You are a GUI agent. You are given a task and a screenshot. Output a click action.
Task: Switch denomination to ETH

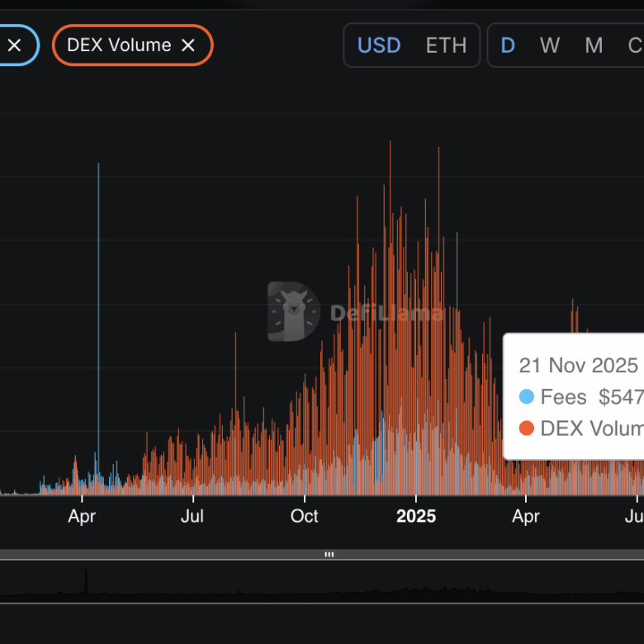pos(446,45)
